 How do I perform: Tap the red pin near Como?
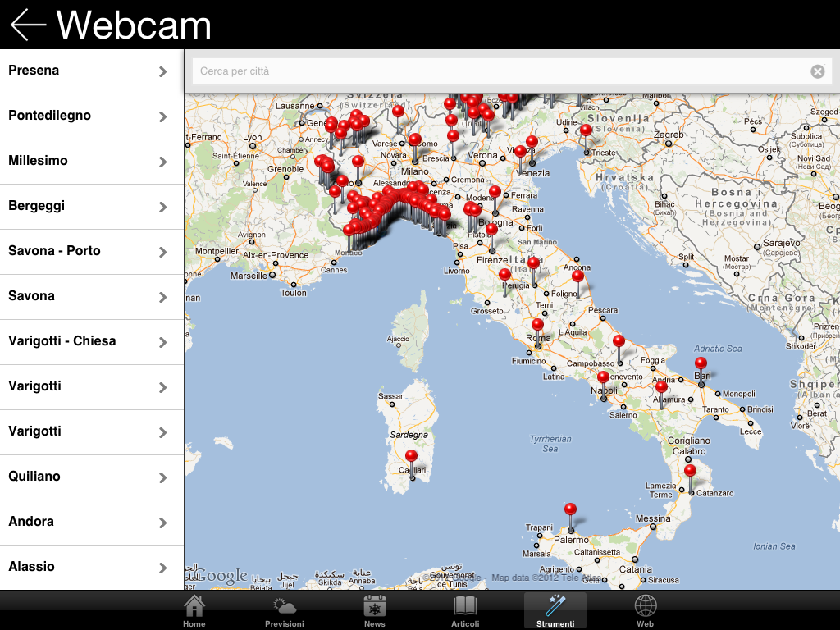pyautogui.click(x=414, y=139)
